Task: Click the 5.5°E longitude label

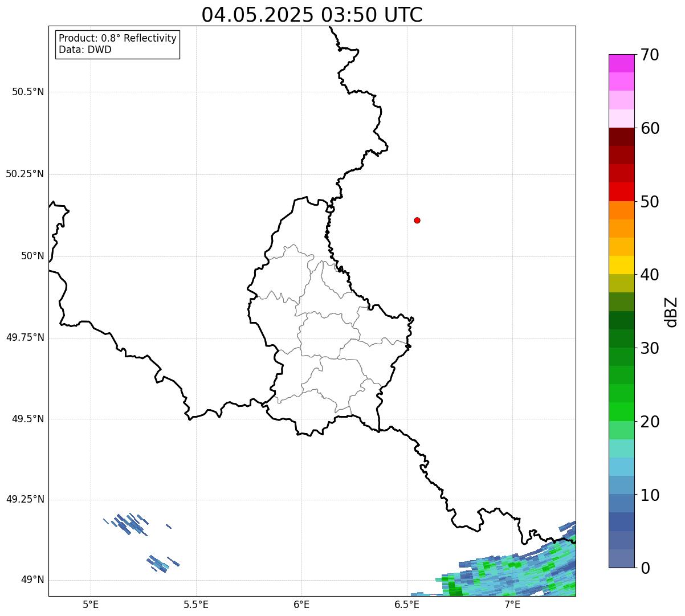Action: (196, 604)
